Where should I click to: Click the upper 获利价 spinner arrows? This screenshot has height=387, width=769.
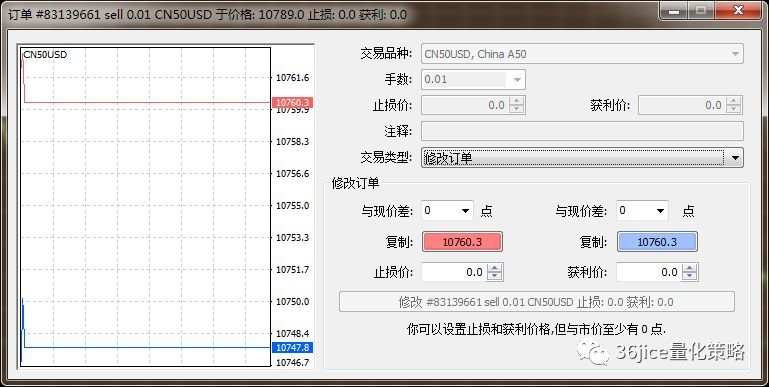pos(734,105)
